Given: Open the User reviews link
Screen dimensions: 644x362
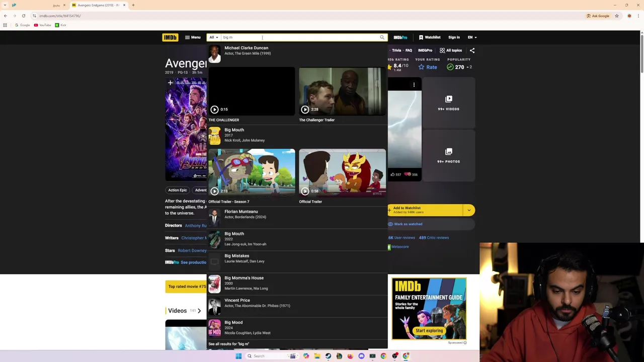Looking at the screenshot, I should click(x=401, y=238).
